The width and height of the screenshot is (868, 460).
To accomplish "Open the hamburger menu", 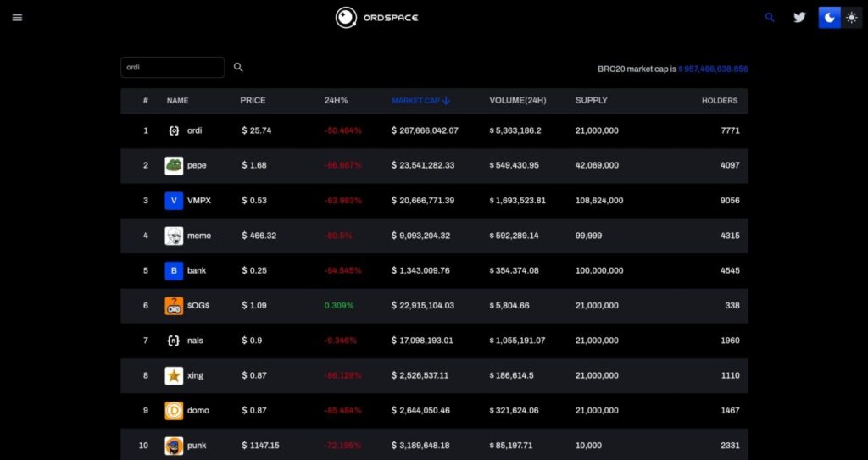I will point(17,18).
